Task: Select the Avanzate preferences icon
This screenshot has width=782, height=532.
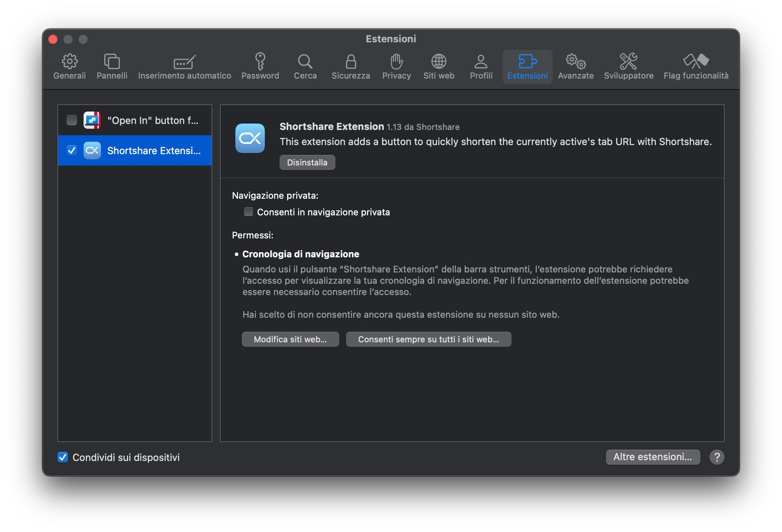Action: tap(576, 66)
